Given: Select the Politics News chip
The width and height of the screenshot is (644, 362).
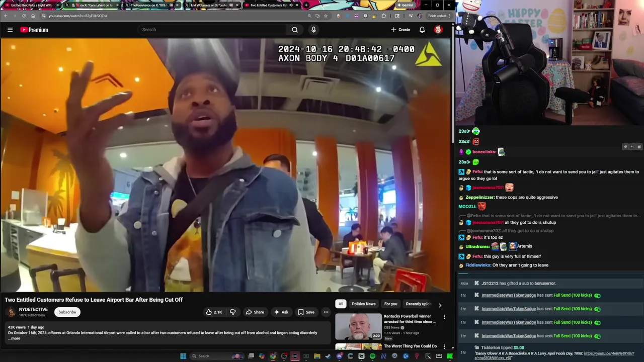Looking at the screenshot, I should pos(363,304).
